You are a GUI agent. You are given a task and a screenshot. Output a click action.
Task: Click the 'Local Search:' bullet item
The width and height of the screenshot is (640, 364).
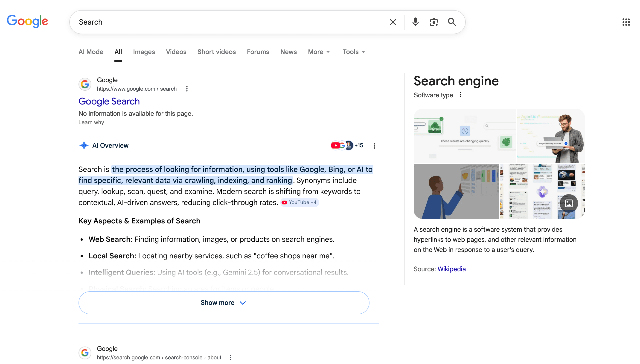[x=211, y=256]
